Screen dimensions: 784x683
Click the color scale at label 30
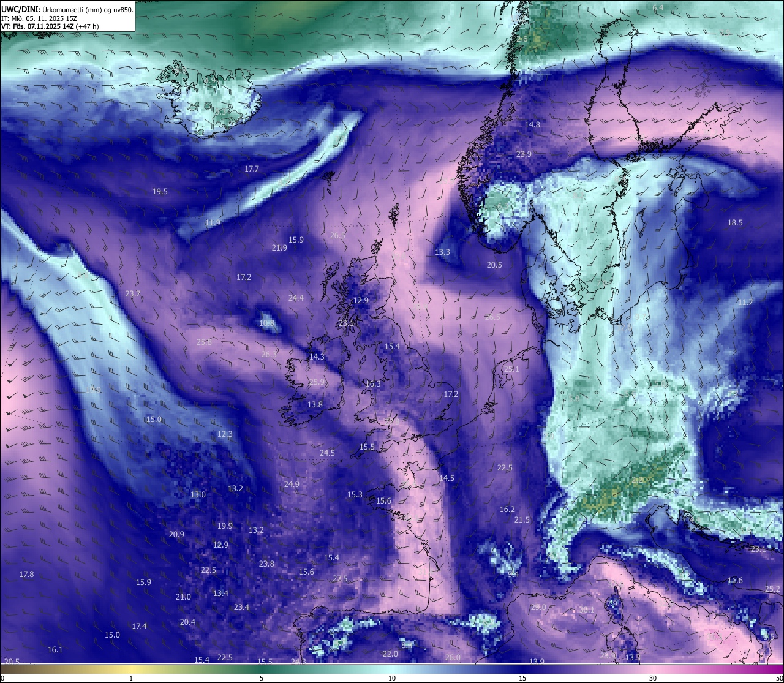[653, 678]
